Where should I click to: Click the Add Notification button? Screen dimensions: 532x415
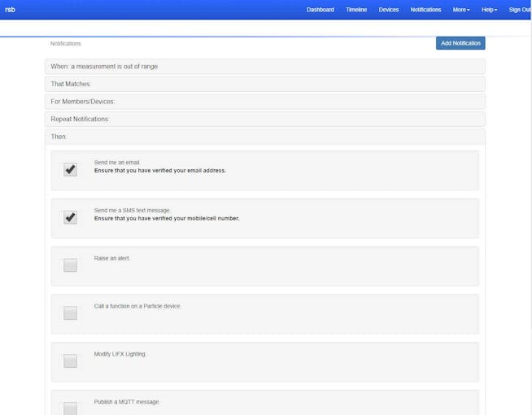tap(460, 43)
